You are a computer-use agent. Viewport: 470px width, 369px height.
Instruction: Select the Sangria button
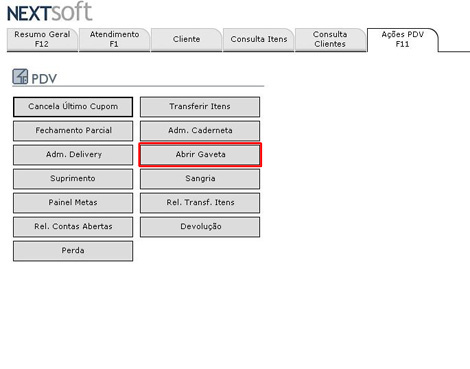click(x=200, y=179)
